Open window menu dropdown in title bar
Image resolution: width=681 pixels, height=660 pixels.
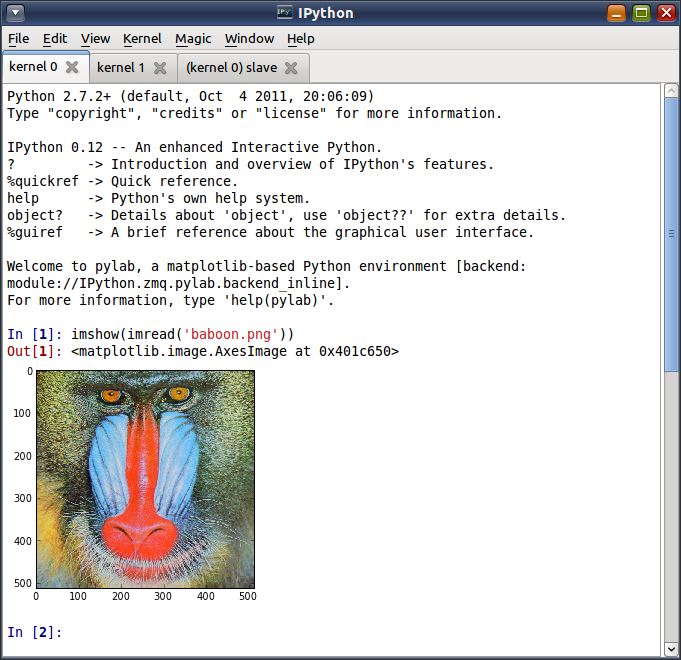(x=15, y=13)
